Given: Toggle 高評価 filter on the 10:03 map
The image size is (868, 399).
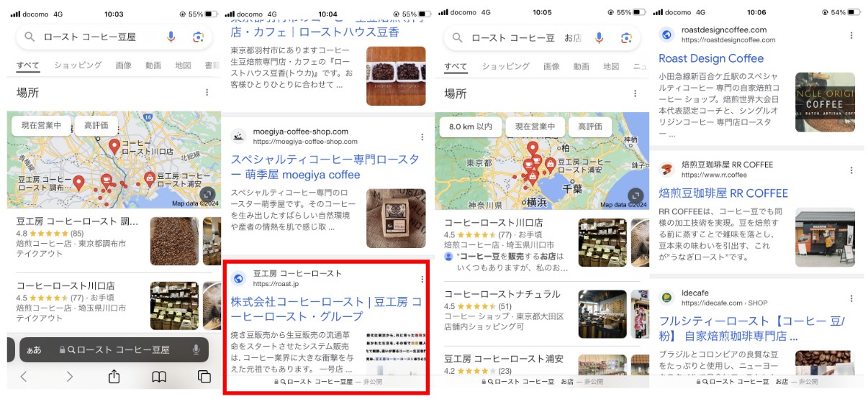Looking at the screenshot, I should click(96, 126).
